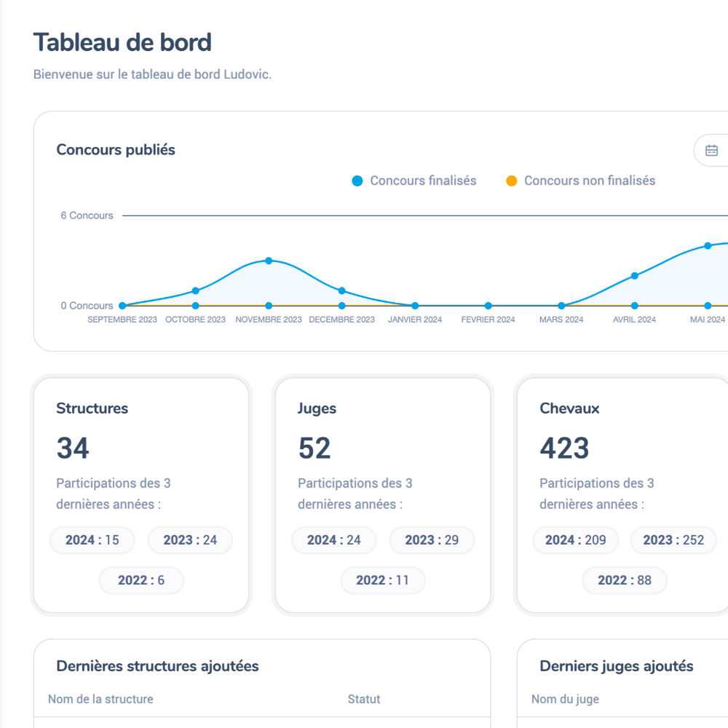Image resolution: width=728 pixels, height=728 pixels.
Task: Click the Juges card title
Action: tap(317, 408)
